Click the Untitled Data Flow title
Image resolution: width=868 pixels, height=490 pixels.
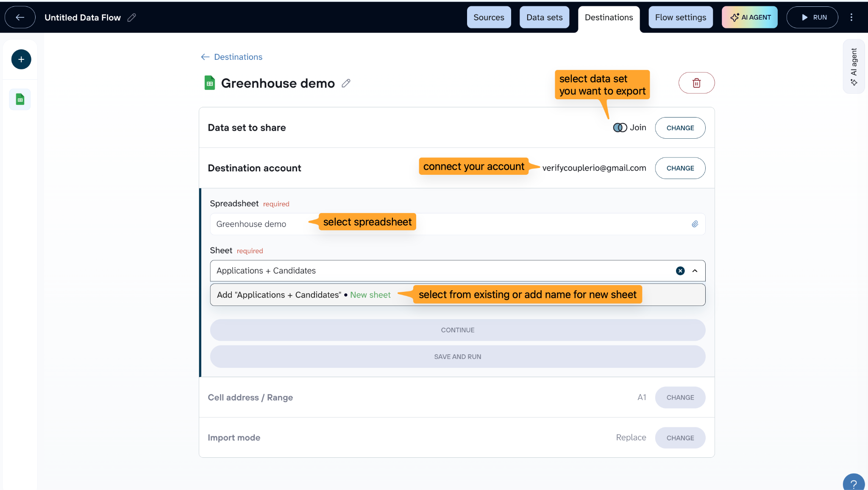pos(83,17)
